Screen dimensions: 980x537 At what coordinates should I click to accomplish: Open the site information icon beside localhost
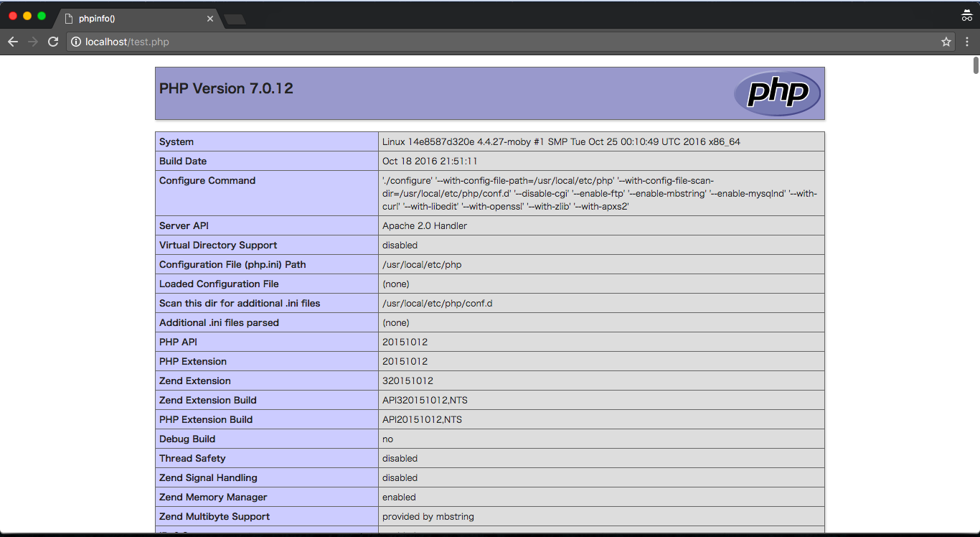click(76, 42)
